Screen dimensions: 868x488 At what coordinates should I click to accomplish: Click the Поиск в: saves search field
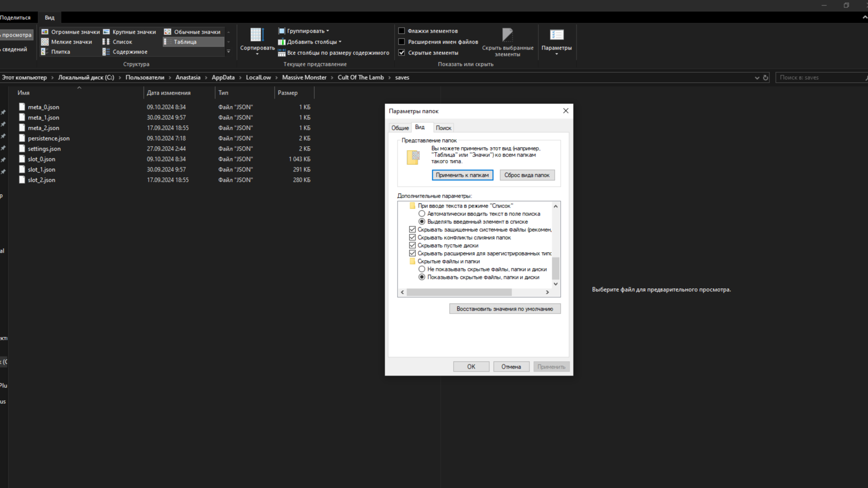coord(820,78)
